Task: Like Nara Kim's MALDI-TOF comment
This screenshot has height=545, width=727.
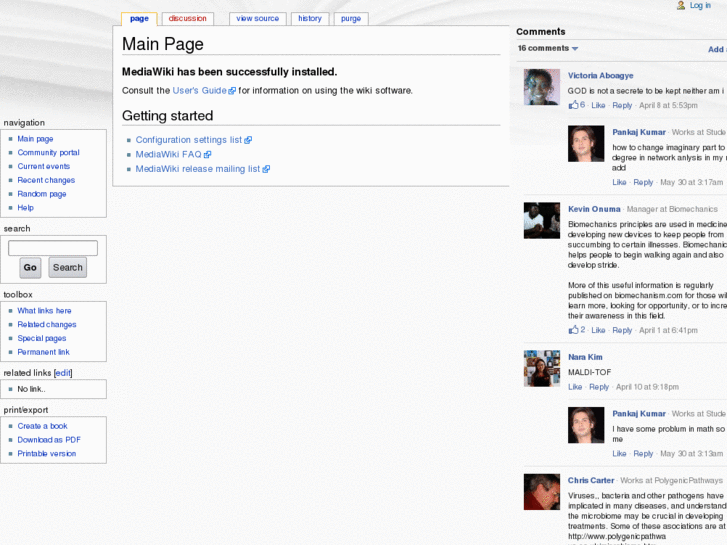Action: (x=575, y=387)
